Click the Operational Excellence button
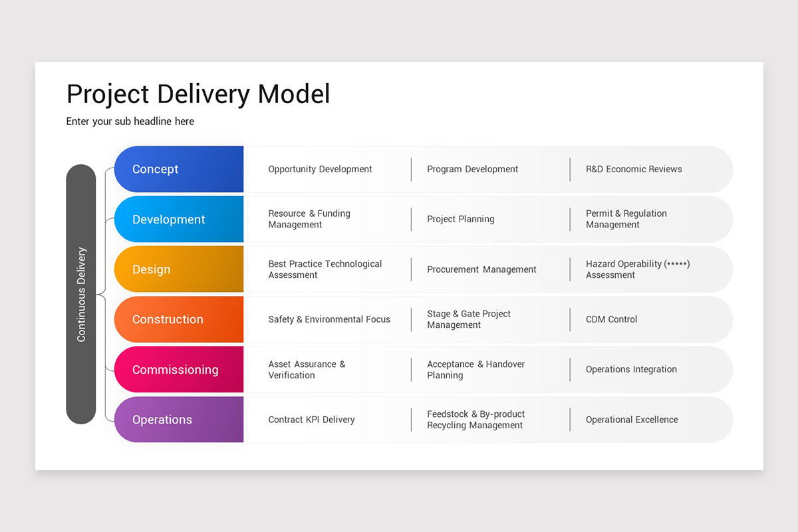This screenshot has height=532, width=798. coord(632,420)
